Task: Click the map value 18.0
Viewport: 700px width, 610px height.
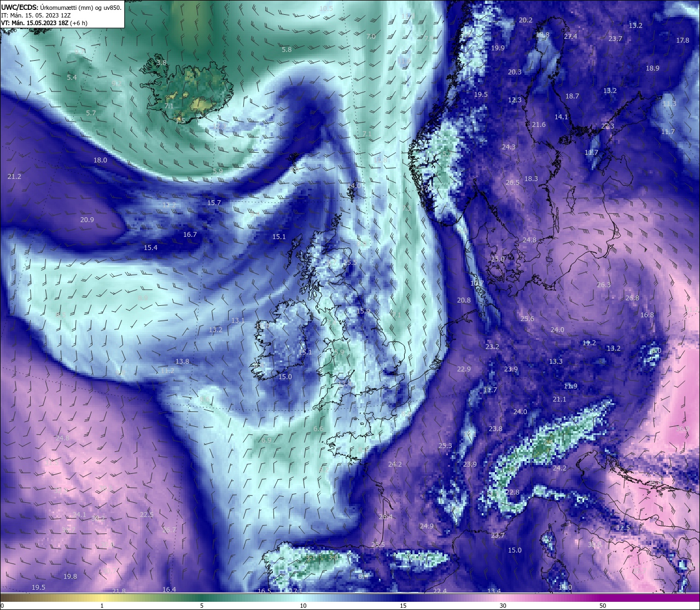Action: click(100, 160)
